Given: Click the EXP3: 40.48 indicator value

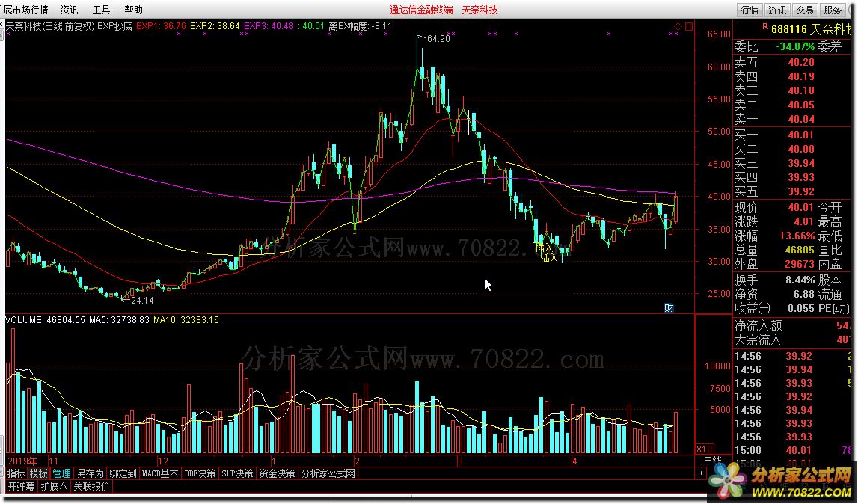Looking at the screenshot, I should (x=269, y=25).
